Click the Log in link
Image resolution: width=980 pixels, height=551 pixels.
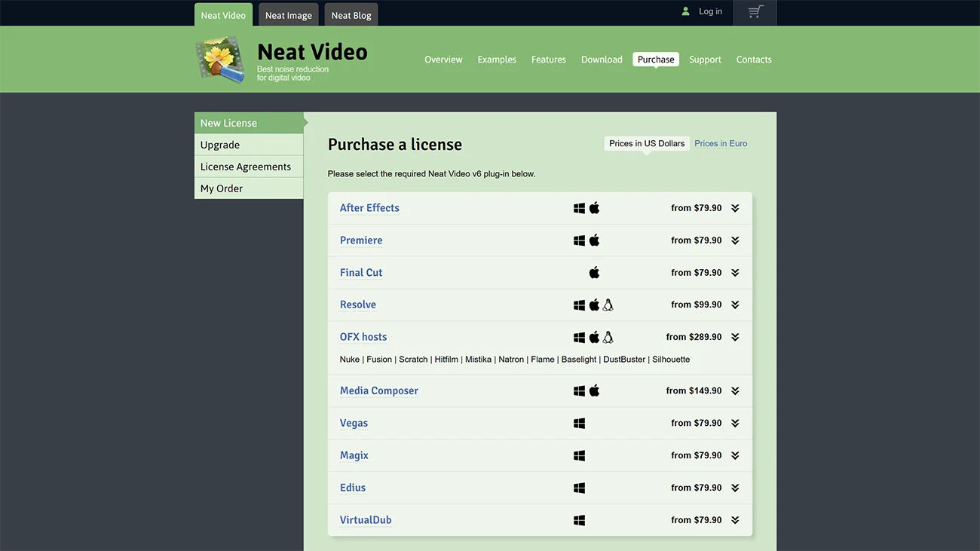[x=710, y=11]
